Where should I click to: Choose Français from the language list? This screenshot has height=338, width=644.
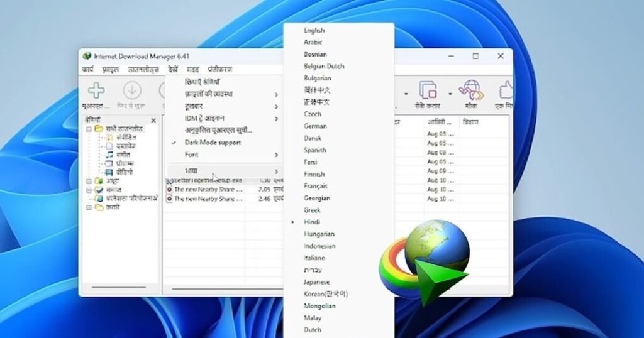pyautogui.click(x=316, y=186)
